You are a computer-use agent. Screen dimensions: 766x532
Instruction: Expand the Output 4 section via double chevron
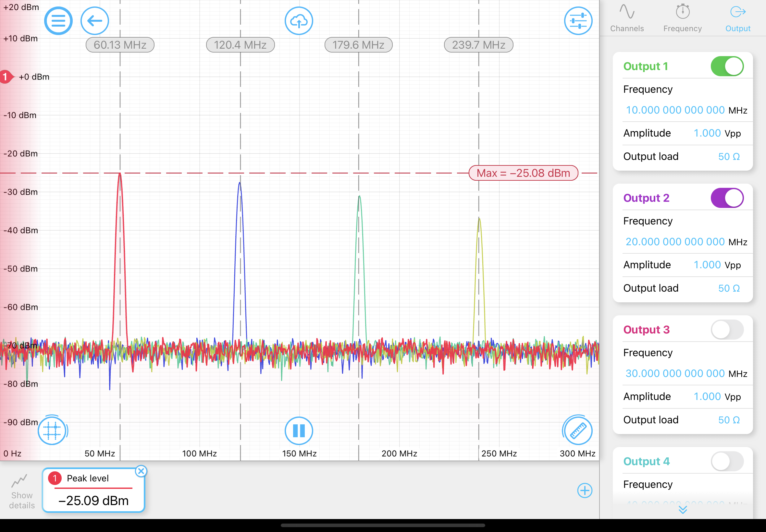683,509
